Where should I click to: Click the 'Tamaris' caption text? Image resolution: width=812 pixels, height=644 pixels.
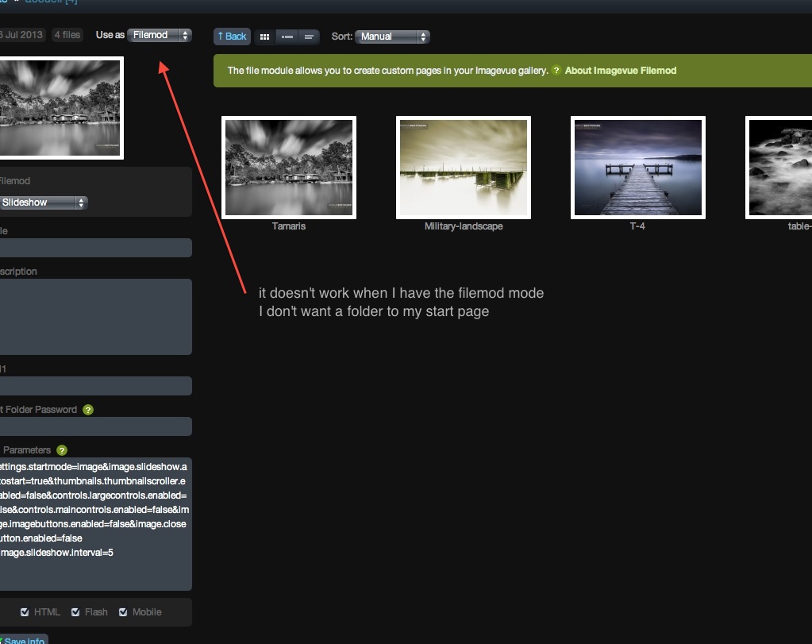pos(289,226)
